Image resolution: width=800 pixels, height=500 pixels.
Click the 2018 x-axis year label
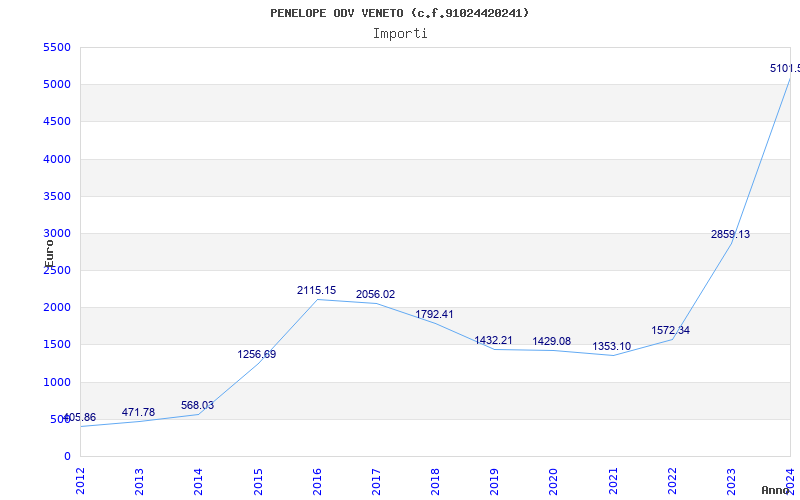click(435, 481)
